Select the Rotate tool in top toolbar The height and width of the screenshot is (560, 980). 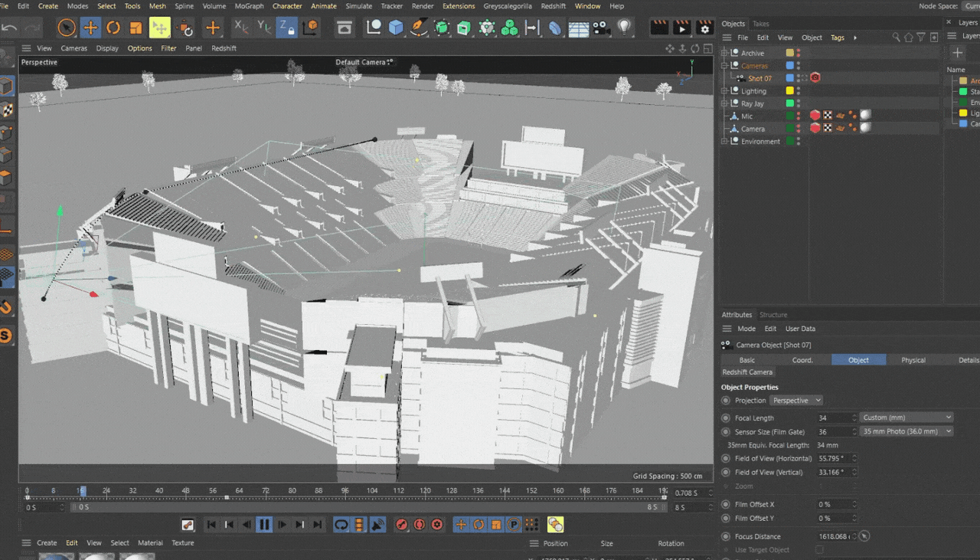coord(113,28)
